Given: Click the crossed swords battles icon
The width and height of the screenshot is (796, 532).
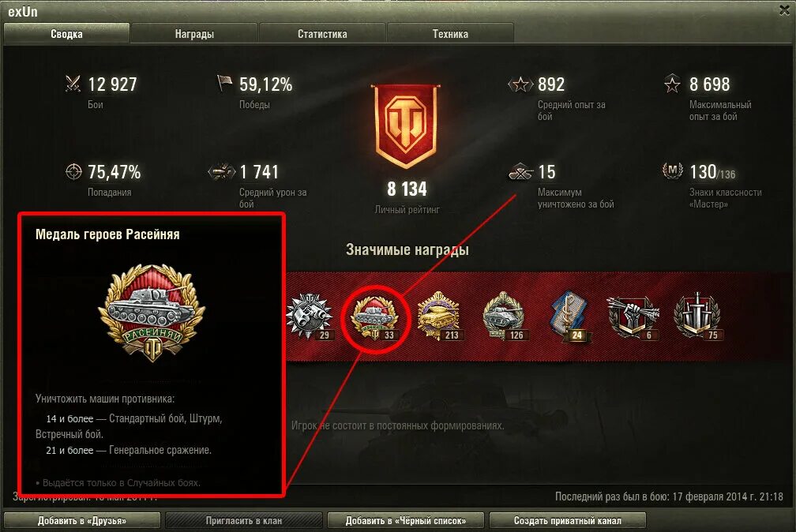Looking at the screenshot, I should [x=73, y=83].
